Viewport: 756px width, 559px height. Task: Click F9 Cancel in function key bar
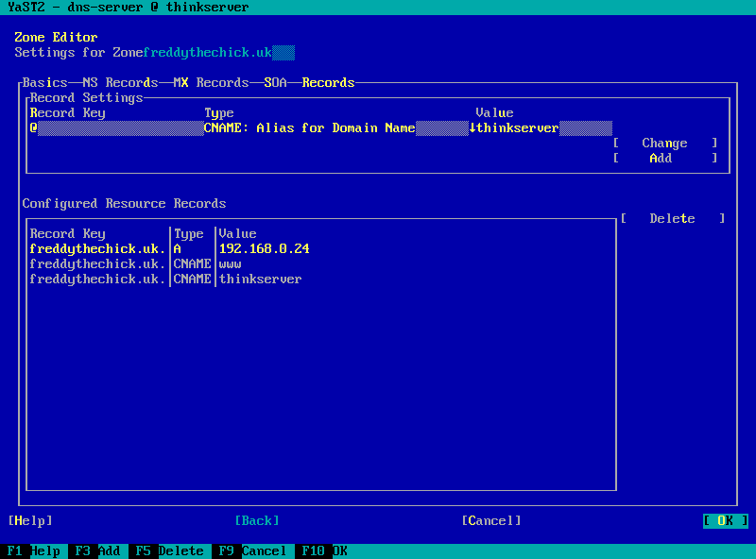[252, 551]
